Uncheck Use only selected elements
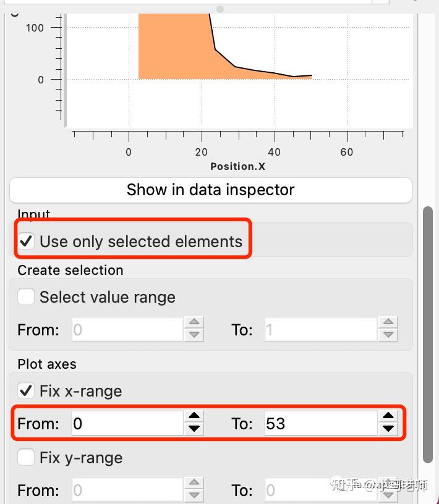The image size is (439, 504). [26, 241]
